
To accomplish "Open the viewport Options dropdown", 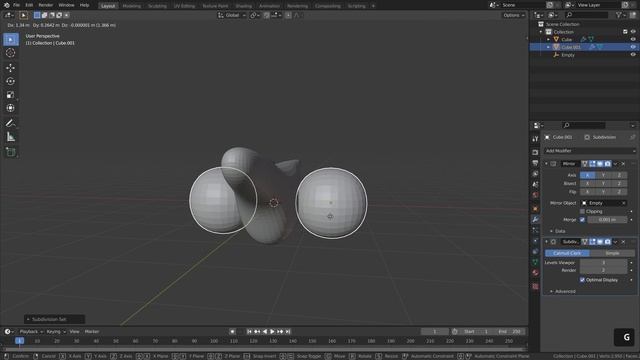I will point(513,15).
